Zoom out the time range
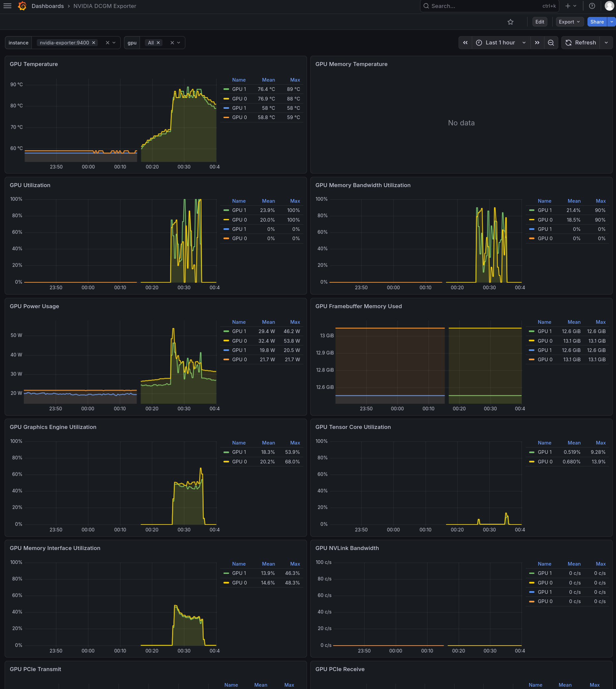This screenshot has width=616, height=689. (x=551, y=43)
